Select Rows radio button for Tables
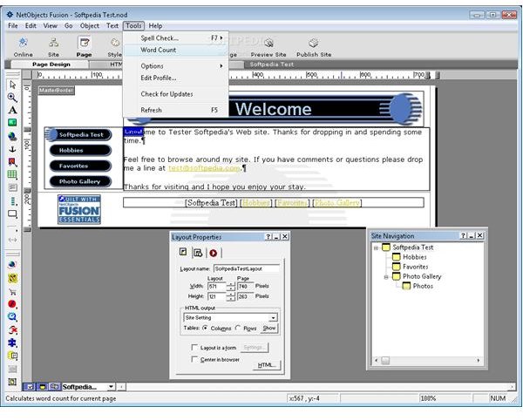Screen dimensions: 523x420 (238, 328)
